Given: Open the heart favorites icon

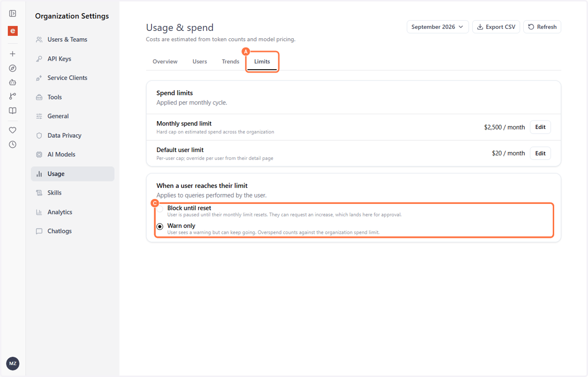Looking at the screenshot, I should [x=13, y=130].
